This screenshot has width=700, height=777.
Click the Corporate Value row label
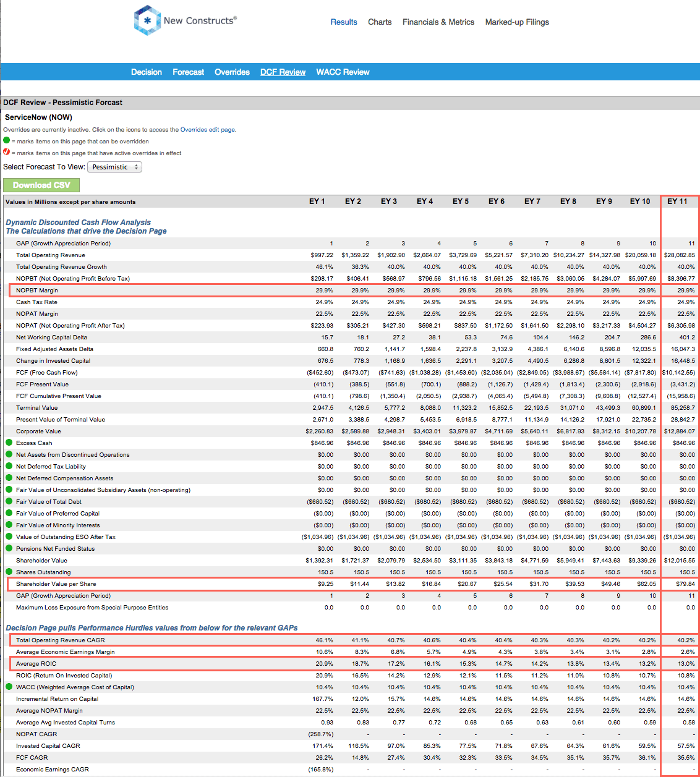(x=38, y=431)
